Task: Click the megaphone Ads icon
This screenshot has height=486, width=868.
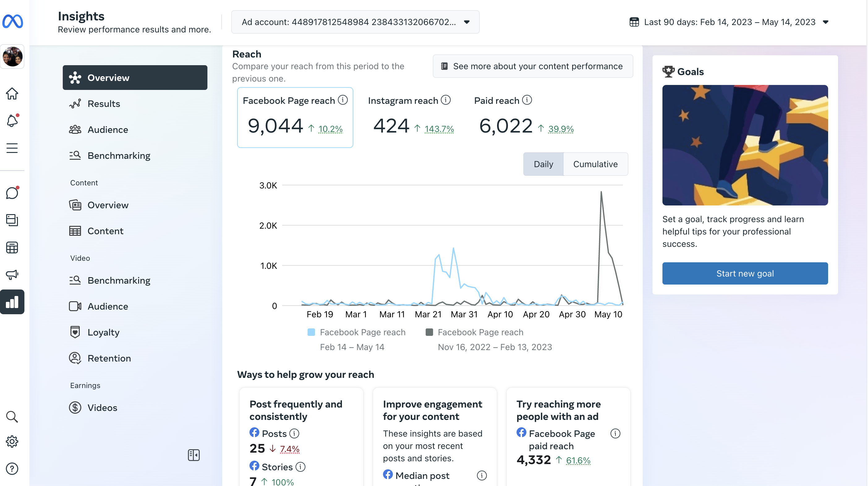Action: click(x=12, y=274)
